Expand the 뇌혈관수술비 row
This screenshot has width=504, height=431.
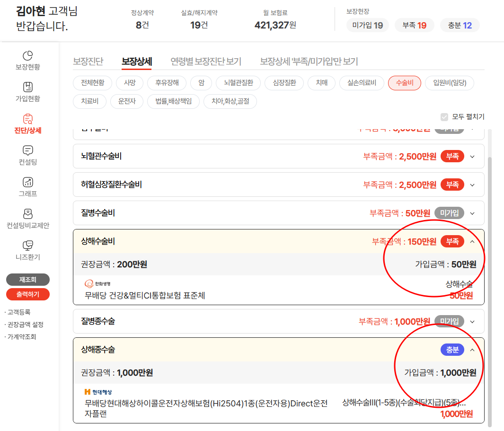472,157
